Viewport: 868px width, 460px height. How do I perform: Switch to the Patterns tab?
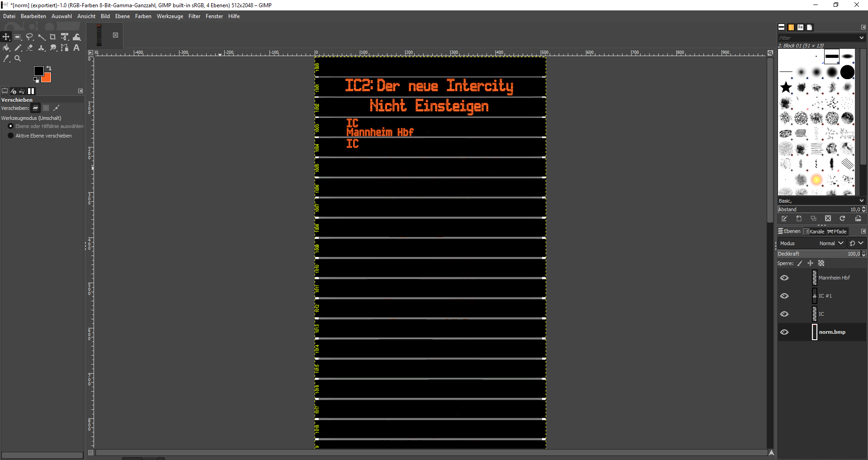pos(791,27)
